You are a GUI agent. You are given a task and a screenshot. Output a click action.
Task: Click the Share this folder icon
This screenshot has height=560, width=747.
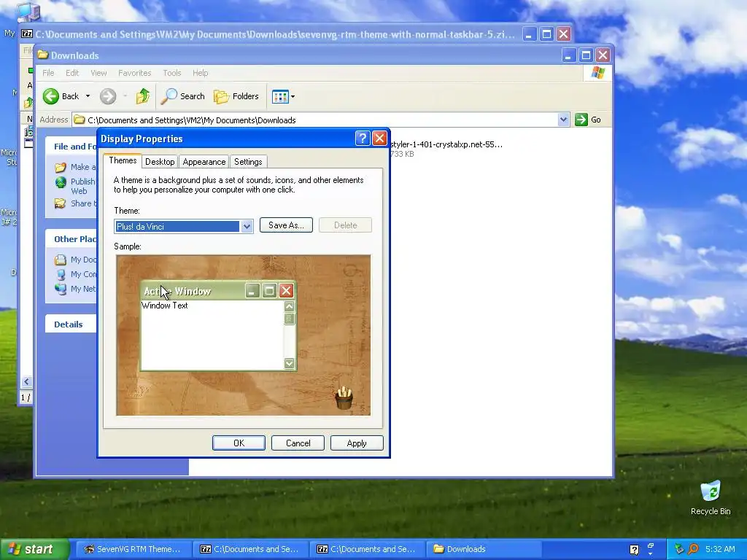point(60,203)
